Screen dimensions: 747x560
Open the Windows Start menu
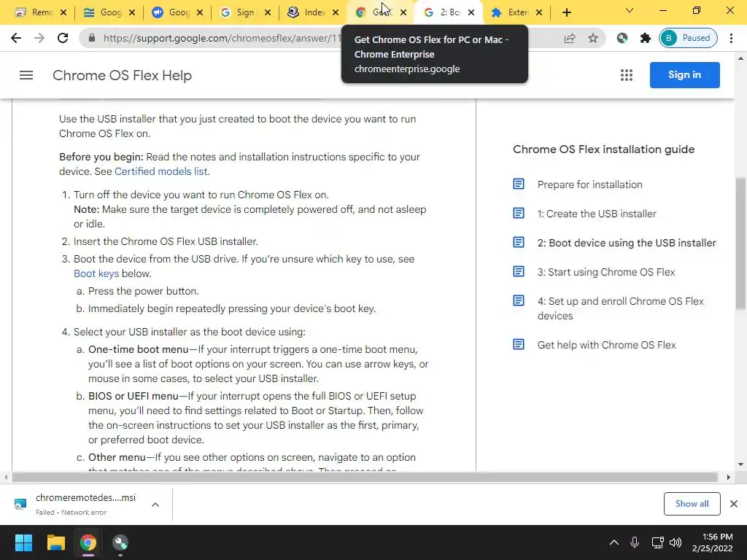pyautogui.click(x=23, y=542)
